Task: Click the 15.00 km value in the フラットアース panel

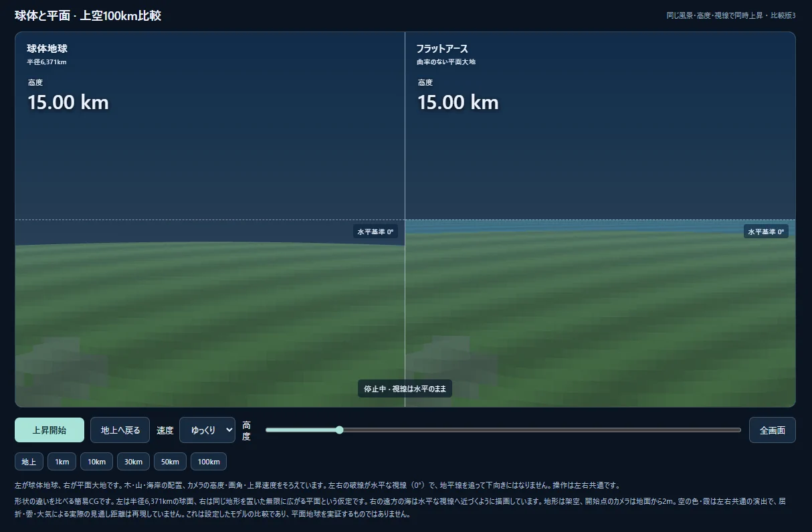Action: click(x=458, y=102)
